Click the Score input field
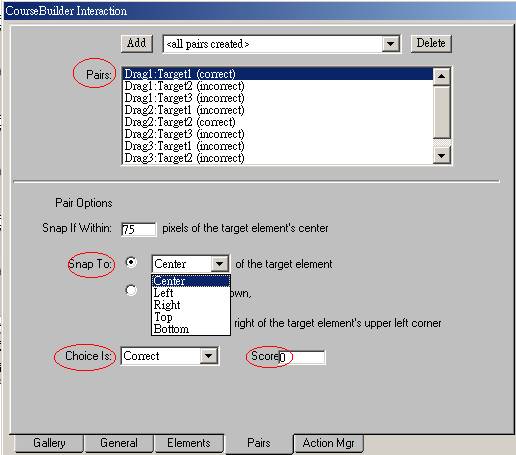The height and width of the screenshot is (455, 516). coord(302,357)
